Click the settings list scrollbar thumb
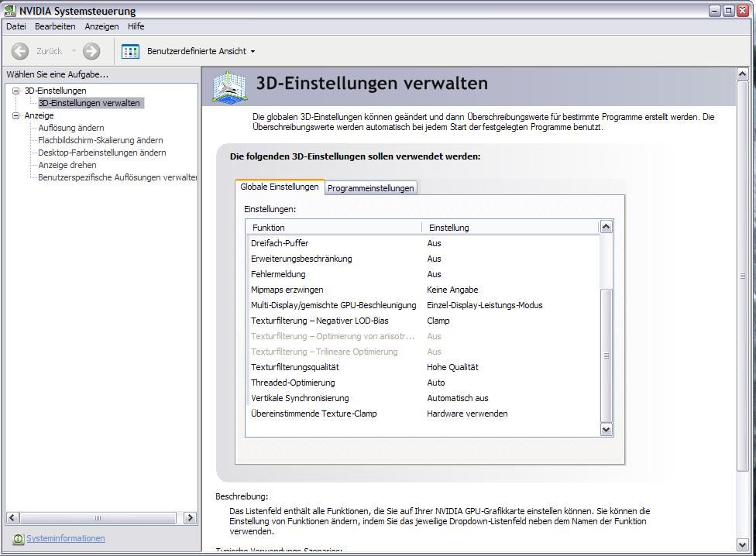 (x=606, y=355)
